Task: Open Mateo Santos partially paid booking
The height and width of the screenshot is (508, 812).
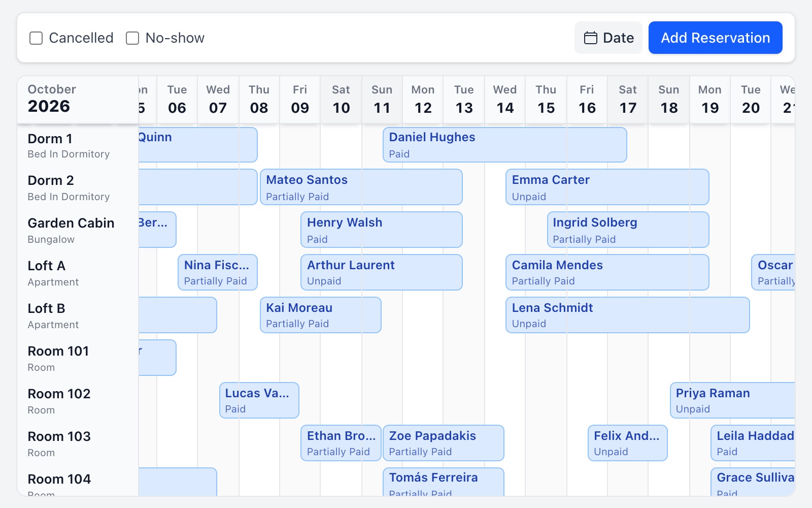Action: 361,187
